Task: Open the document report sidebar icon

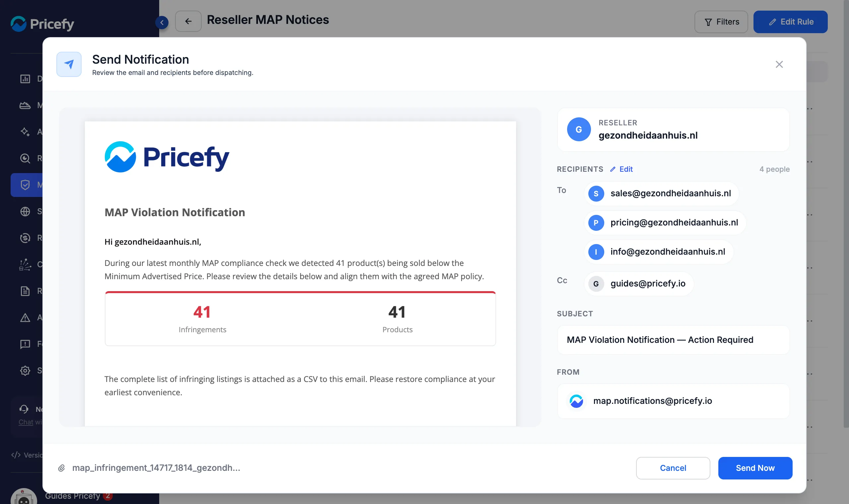Action: 25,291
